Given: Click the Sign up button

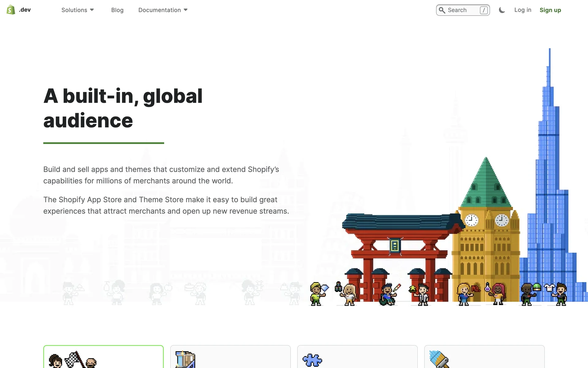Looking at the screenshot, I should point(550,10).
